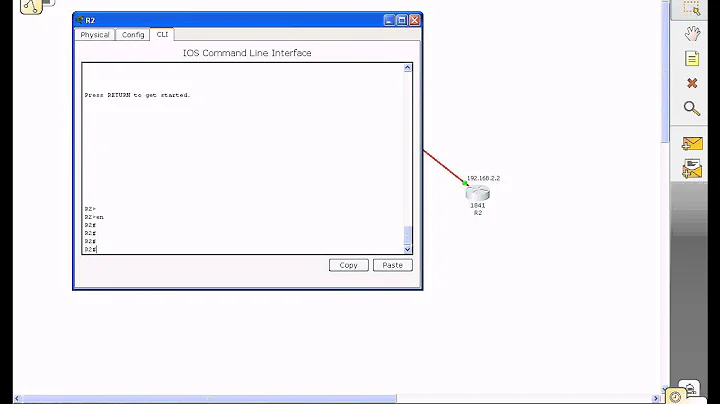Viewport: 720px width, 404px height.
Task: Choose the Place Note tool
Action: tap(692, 58)
